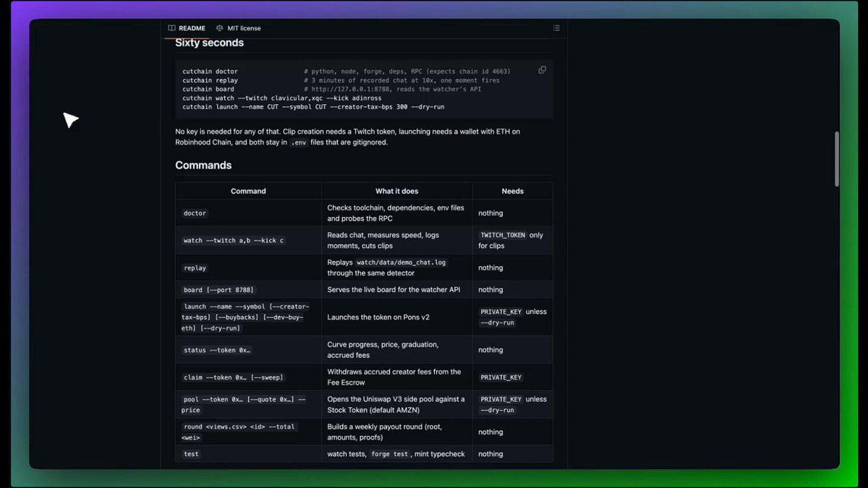Click the "Needs" column header
This screenshot has height=488, width=868.
(513, 192)
